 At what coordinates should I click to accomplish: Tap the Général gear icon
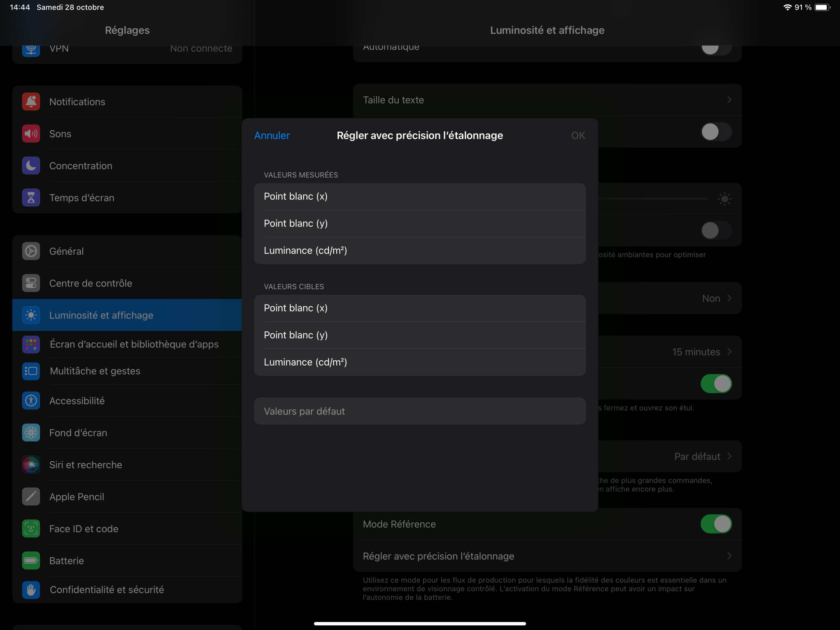[x=31, y=251]
